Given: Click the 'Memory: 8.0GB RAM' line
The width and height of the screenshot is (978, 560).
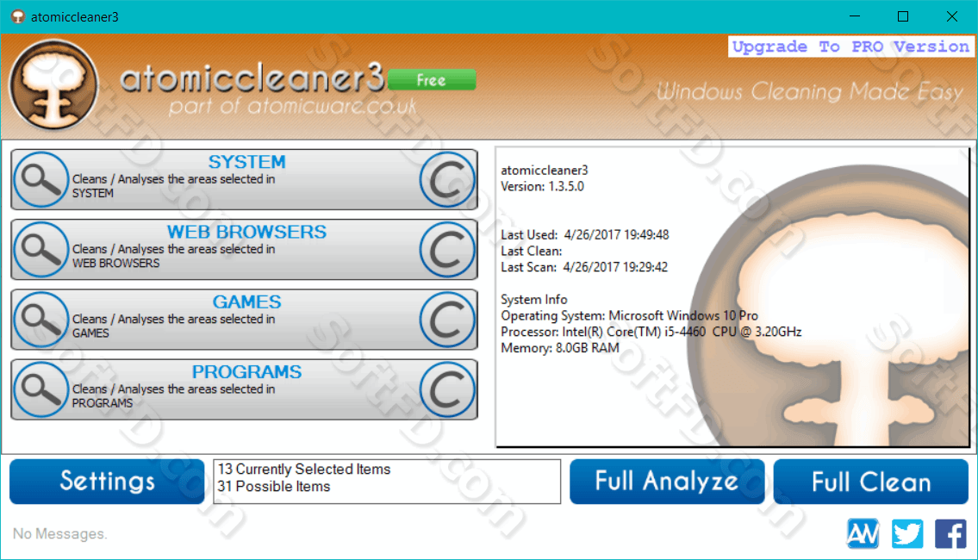Looking at the screenshot, I should 560,348.
